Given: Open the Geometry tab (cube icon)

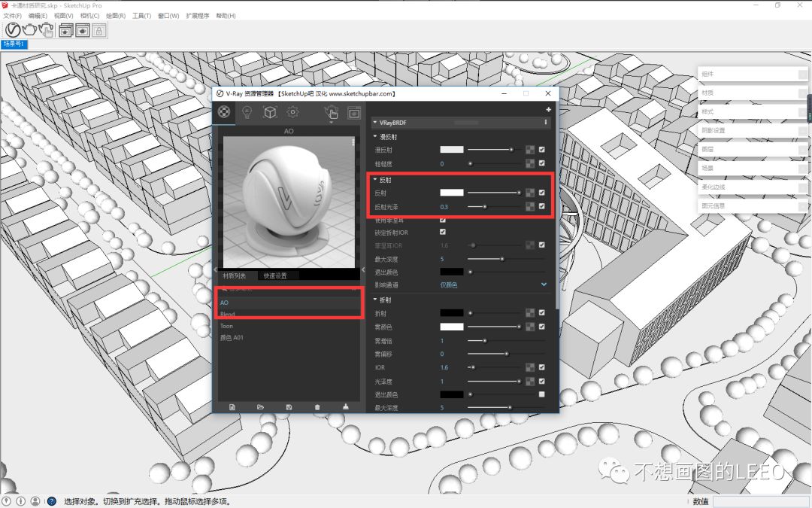Looking at the screenshot, I should tap(269, 112).
